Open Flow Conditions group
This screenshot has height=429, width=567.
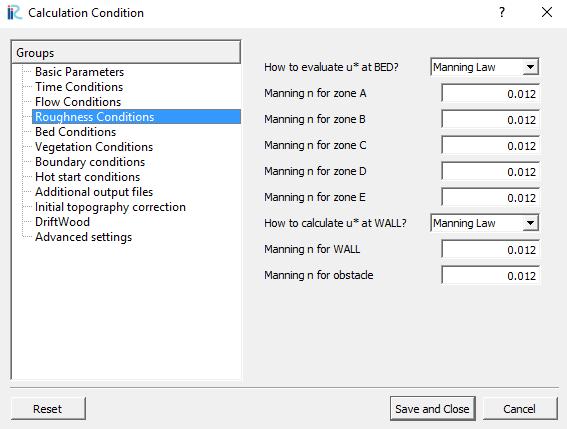(78, 102)
